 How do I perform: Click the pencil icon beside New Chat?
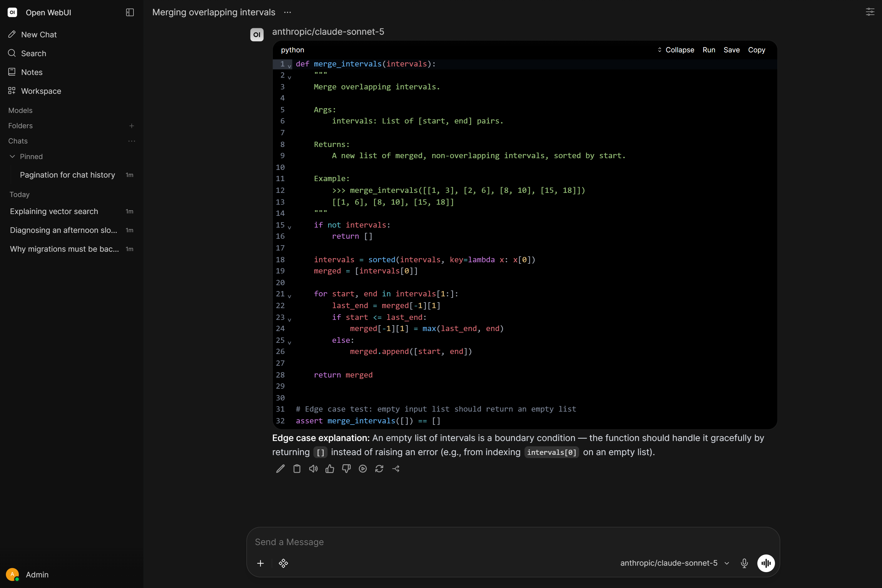(x=12, y=34)
